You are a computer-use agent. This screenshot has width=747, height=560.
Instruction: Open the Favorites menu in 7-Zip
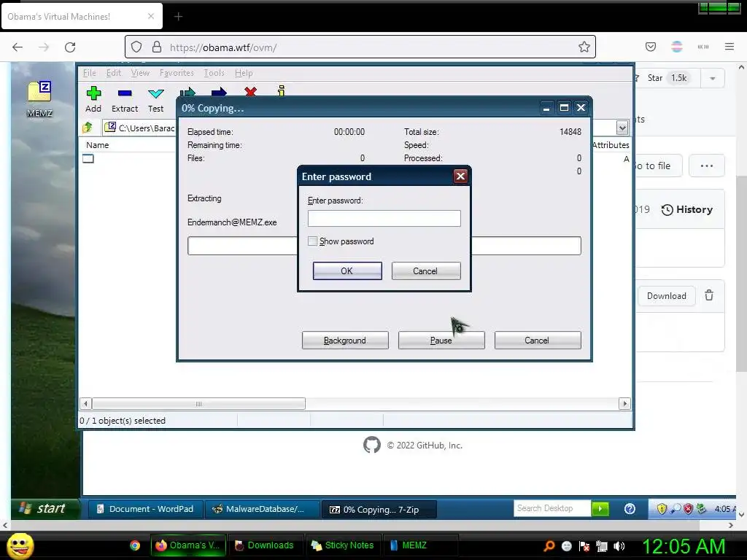177,73
